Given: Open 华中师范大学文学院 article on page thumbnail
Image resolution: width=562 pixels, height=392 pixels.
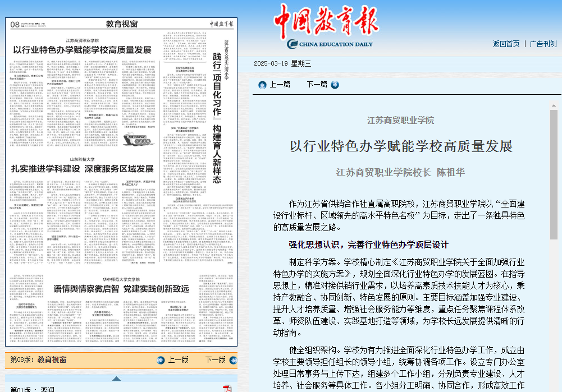Looking at the screenshot, I should click(121, 289).
